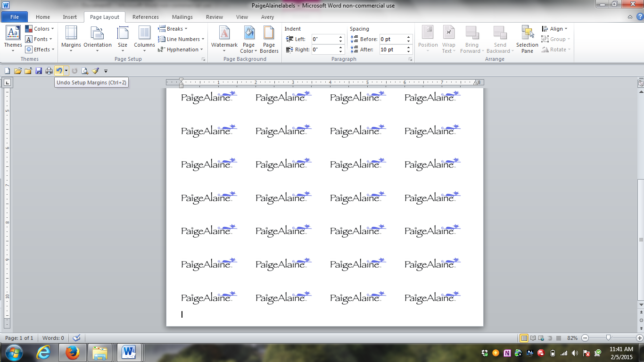Click the 82% zoom level button
The width and height of the screenshot is (644, 362).
point(572,338)
